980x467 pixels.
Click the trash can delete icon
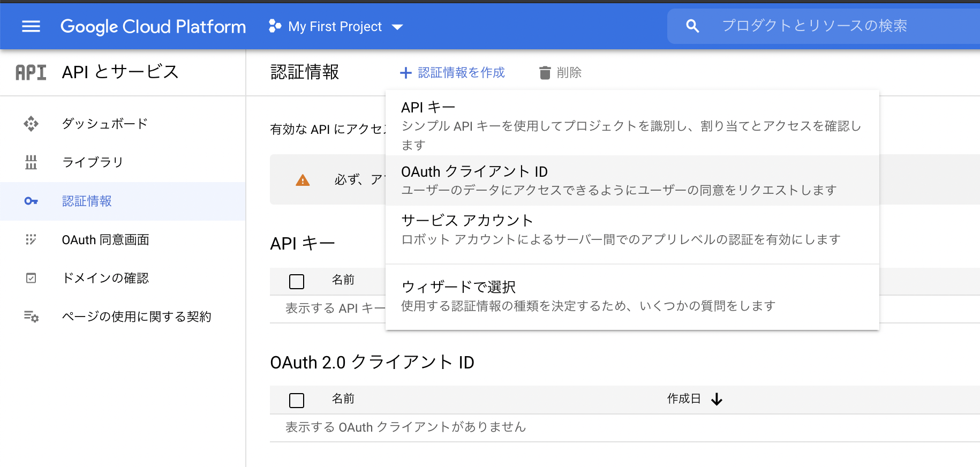545,73
